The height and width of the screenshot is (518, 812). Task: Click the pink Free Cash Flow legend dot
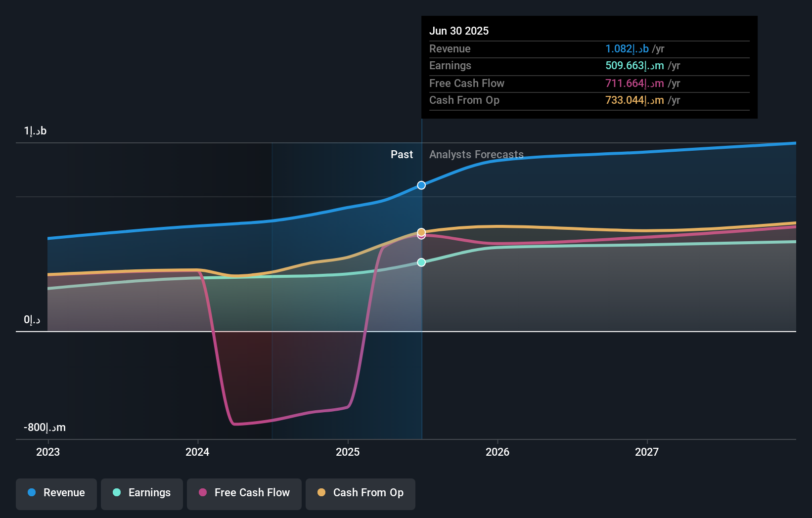202,493
